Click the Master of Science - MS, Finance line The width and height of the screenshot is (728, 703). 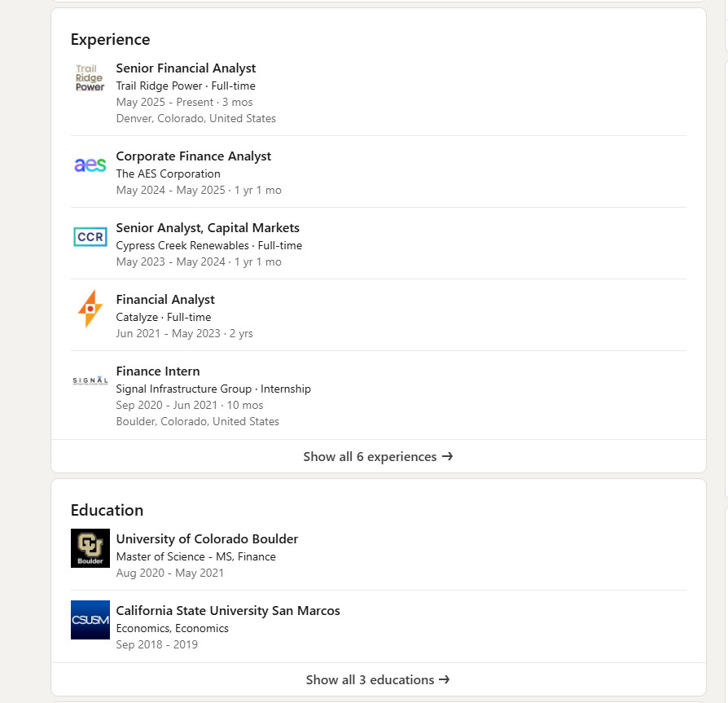point(196,556)
